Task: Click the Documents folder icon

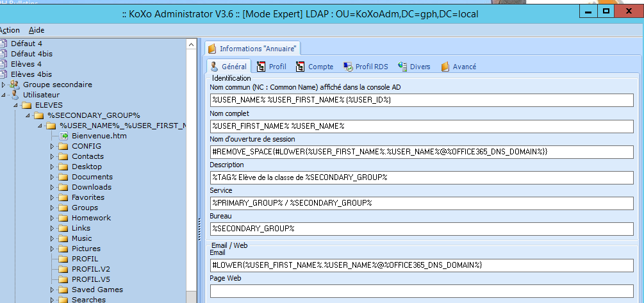Action: [x=63, y=177]
